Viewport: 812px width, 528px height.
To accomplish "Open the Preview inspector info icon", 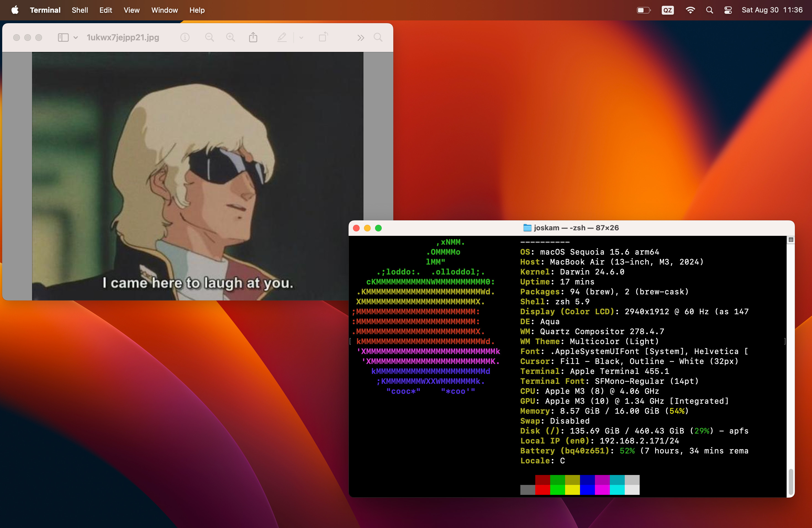I will (x=185, y=37).
